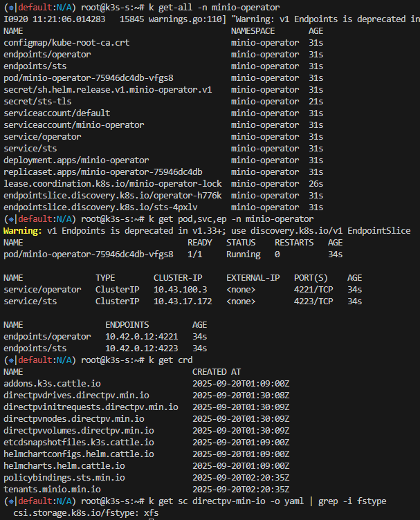Click the pod's 'Running' status
The width and height of the screenshot is (420, 520).
[x=243, y=254]
